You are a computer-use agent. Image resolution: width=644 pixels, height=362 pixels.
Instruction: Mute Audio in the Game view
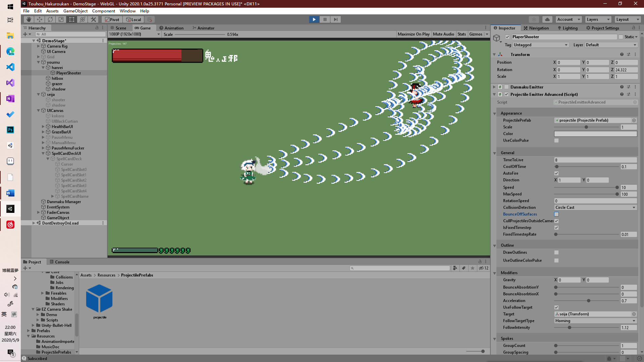[443, 34]
